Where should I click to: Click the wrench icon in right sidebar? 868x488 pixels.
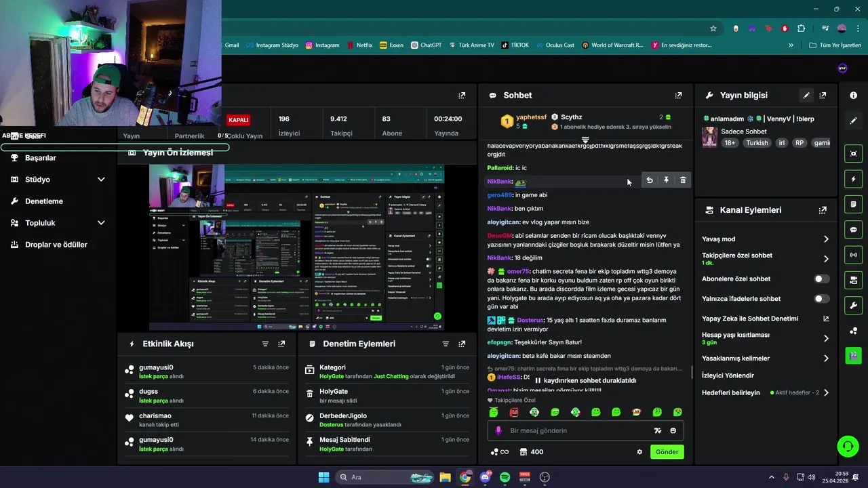pyautogui.click(x=853, y=305)
